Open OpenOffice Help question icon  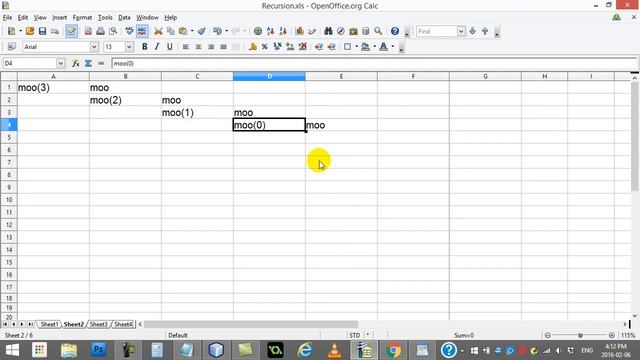[395, 31]
